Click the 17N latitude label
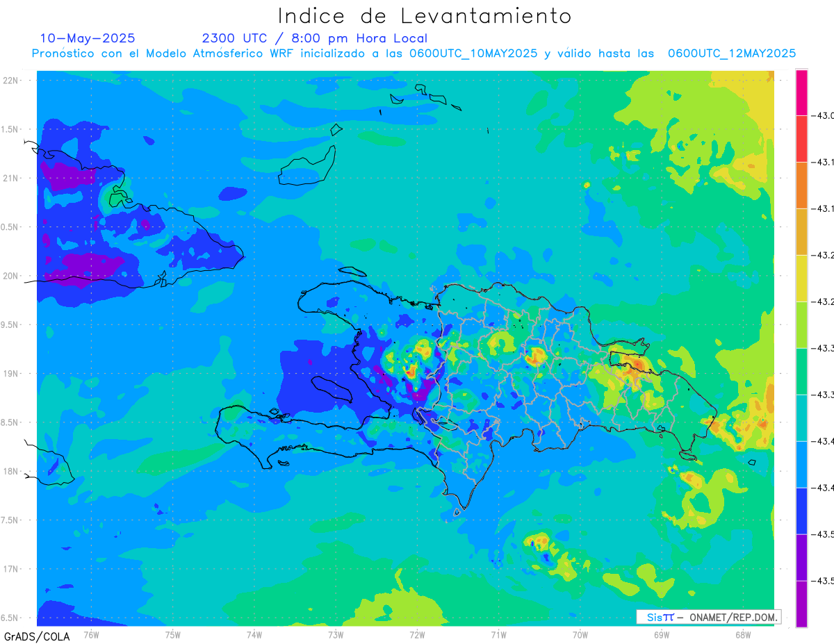Image resolution: width=834 pixels, height=644 pixels. pyautogui.click(x=11, y=568)
